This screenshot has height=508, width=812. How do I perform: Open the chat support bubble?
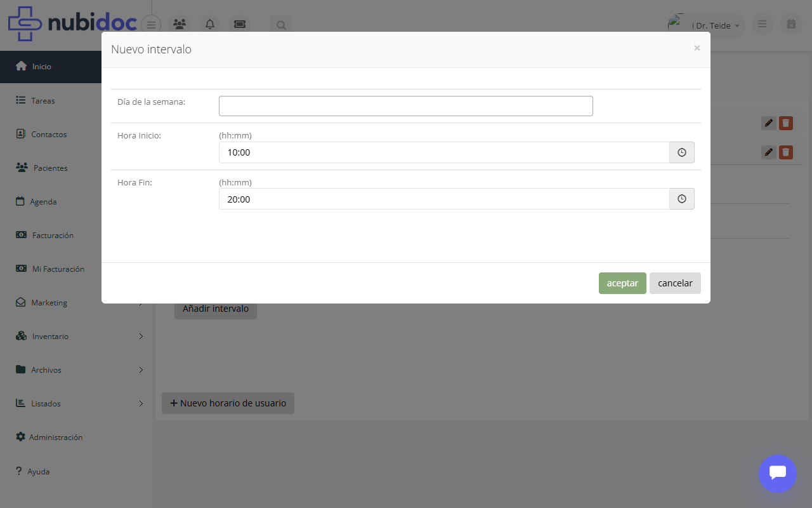[778, 474]
